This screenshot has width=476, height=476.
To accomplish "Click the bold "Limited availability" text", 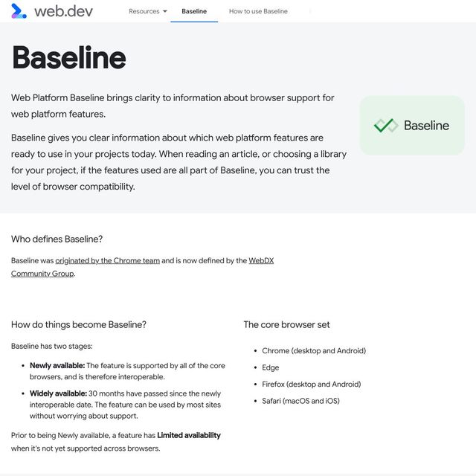I will [189, 435].
